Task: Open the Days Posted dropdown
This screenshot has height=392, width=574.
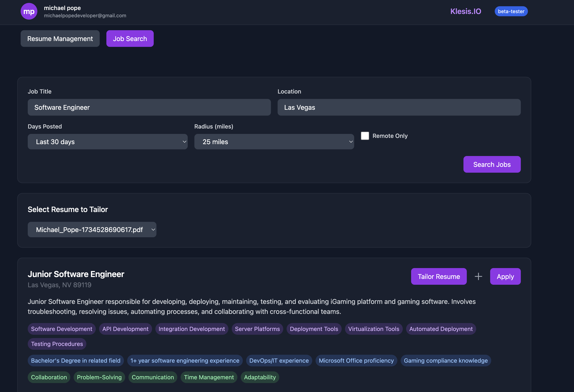Action: click(x=107, y=142)
